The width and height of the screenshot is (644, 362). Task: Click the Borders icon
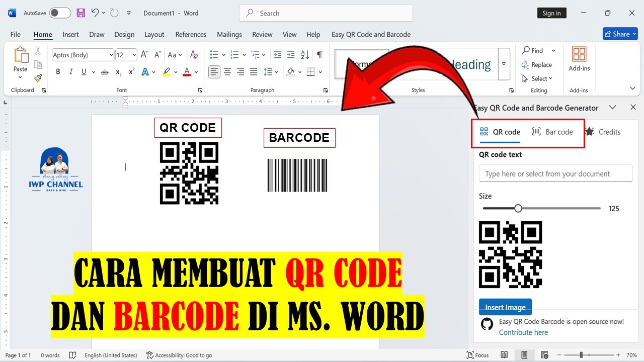[x=311, y=72]
